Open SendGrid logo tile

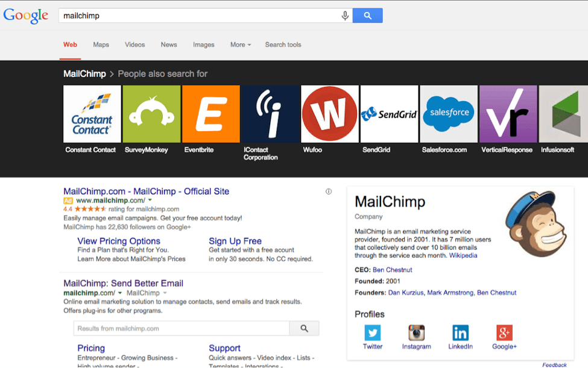(389, 114)
